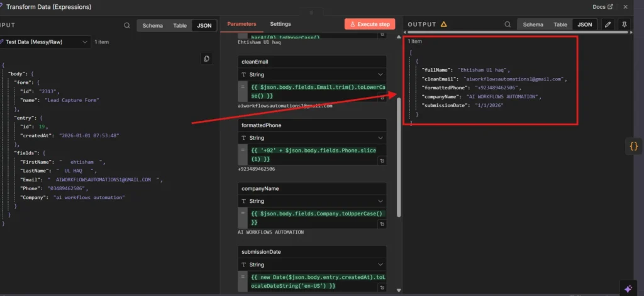Click the pencil icon to edit output
This screenshot has height=296, width=644.
pos(607,25)
